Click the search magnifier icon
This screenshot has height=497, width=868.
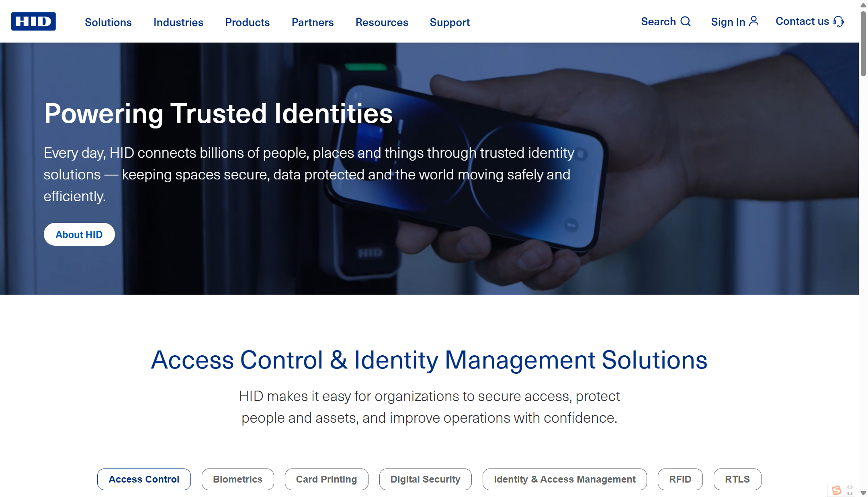(x=686, y=21)
